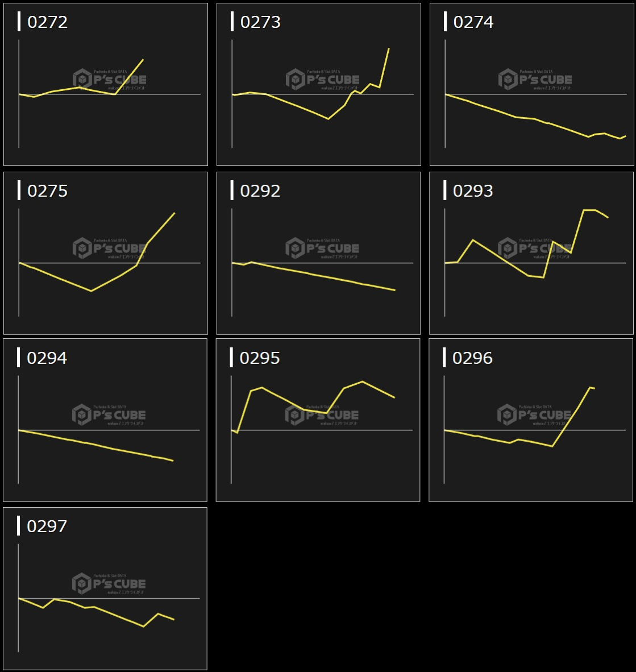Click the P's CUBE cube logo in chart 0292
Image resolution: width=636 pixels, height=672 pixels.
[x=295, y=248]
